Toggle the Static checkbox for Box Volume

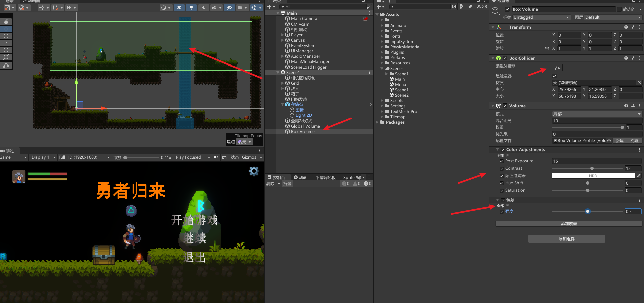[619, 9]
